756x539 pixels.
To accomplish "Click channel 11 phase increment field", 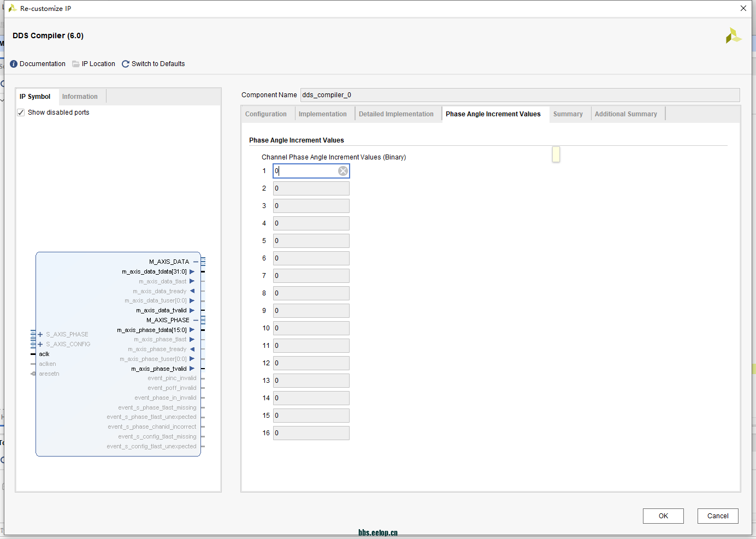I will pyautogui.click(x=311, y=346).
